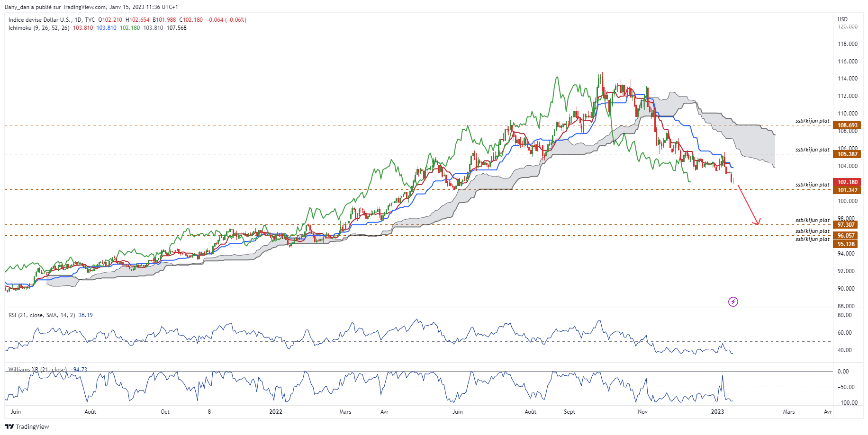Click the 118.000 price axis tick
Viewport: 868px width, 435px height.
tap(848, 44)
